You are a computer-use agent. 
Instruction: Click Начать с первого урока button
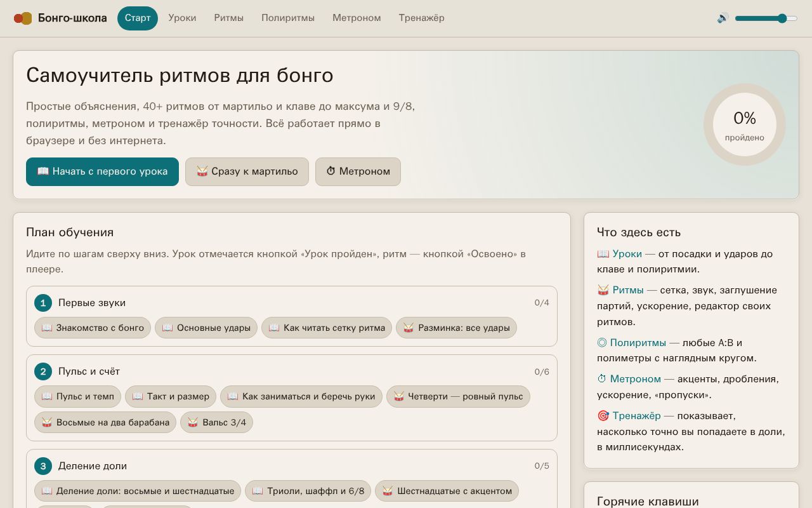coord(102,171)
